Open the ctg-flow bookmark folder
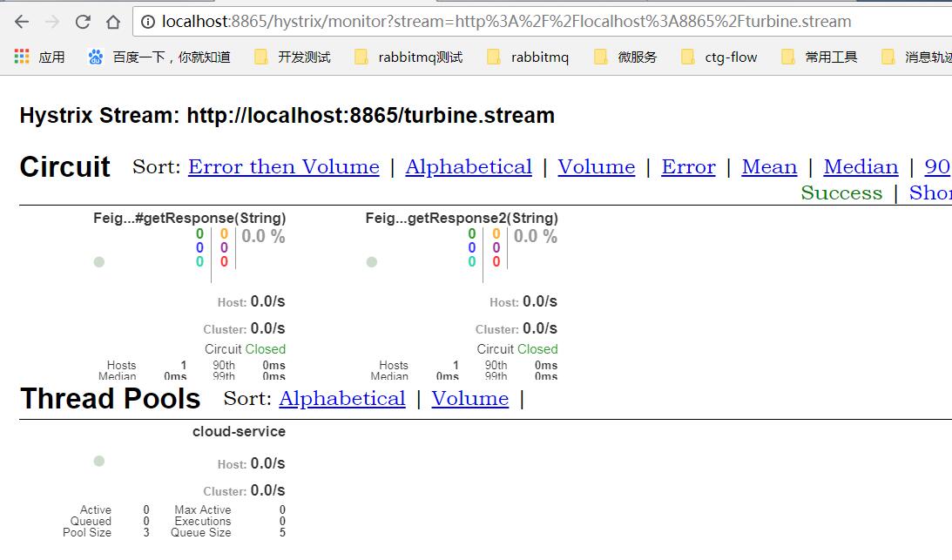Screen dimensions: 952x560 [x=719, y=57]
